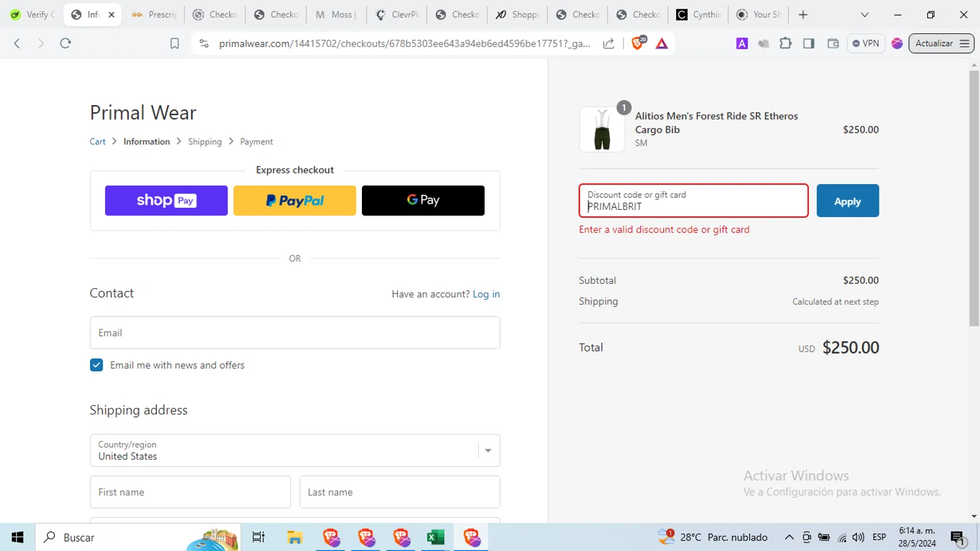Click the Primal Wear store title
Image resolution: width=980 pixels, height=551 pixels.
(x=143, y=112)
